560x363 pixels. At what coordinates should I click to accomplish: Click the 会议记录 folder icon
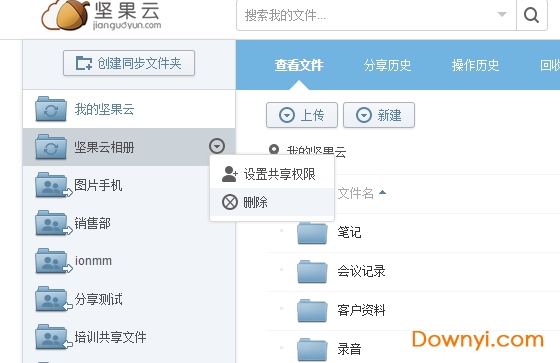pos(312,271)
